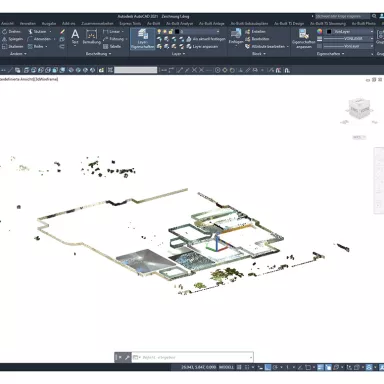Viewport: 384px width, 384px height.
Task: Switch MODELL space in status bar
Action: click(226, 367)
